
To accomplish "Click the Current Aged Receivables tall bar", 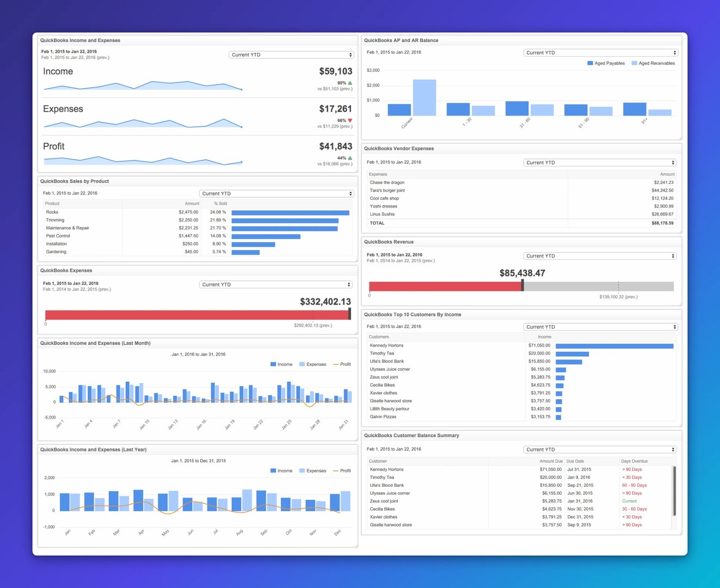I will (424, 97).
